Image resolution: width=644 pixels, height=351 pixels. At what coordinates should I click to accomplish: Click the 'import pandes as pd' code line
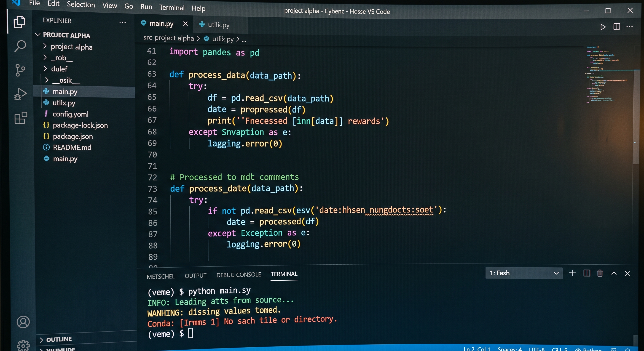coord(214,52)
